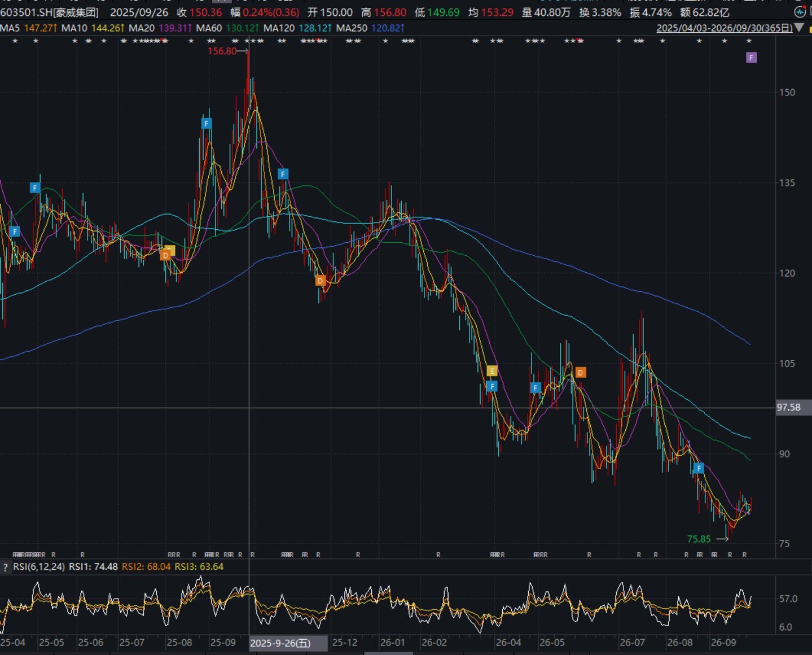Click the RSI1: 74.48 value

tap(93, 566)
